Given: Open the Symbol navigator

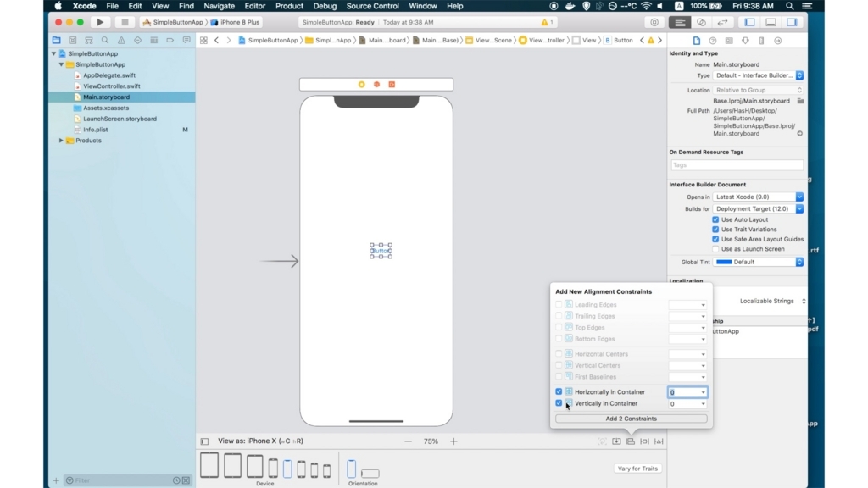Looking at the screenshot, I should pos(88,41).
